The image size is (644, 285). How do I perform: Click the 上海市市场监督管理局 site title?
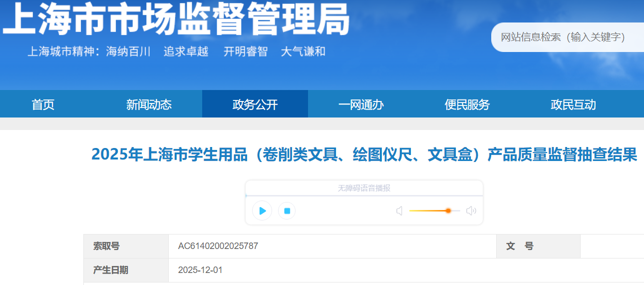(x=176, y=17)
